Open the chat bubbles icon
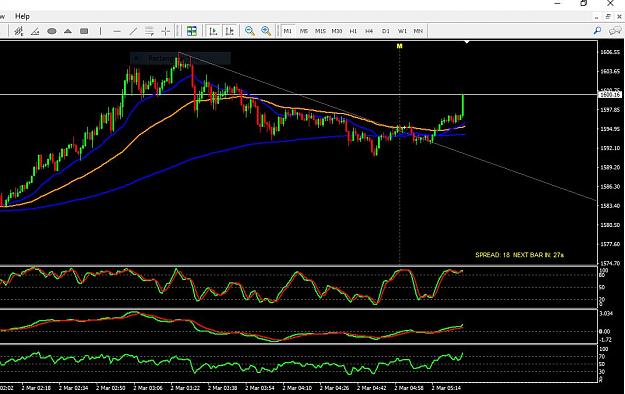Screen dimensions: 625x394 615,31
